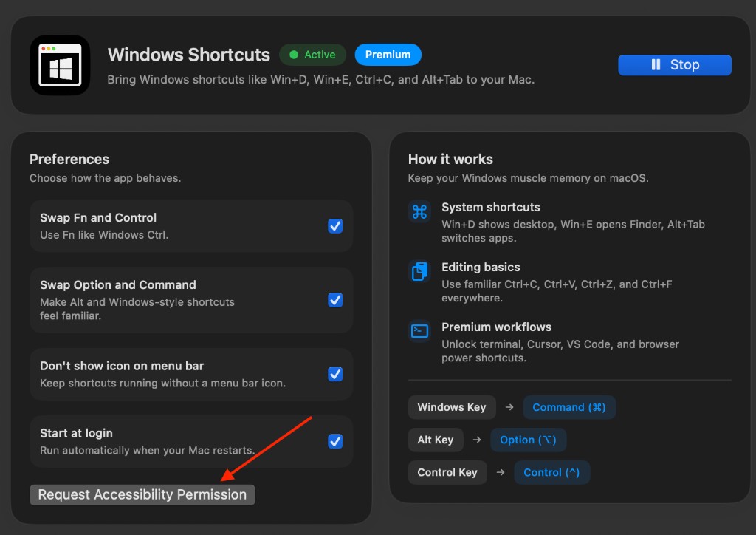Image resolution: width=756 pixels, height=535 pixels.
Task: Click the Command (⌘) mapping chip
Action: click(569, 407)
